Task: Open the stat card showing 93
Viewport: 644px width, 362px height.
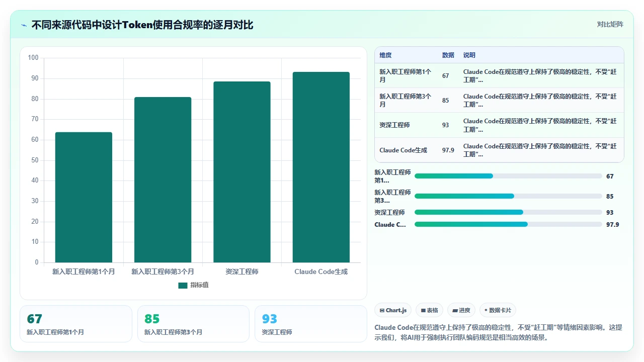Action: pos(311,324)
